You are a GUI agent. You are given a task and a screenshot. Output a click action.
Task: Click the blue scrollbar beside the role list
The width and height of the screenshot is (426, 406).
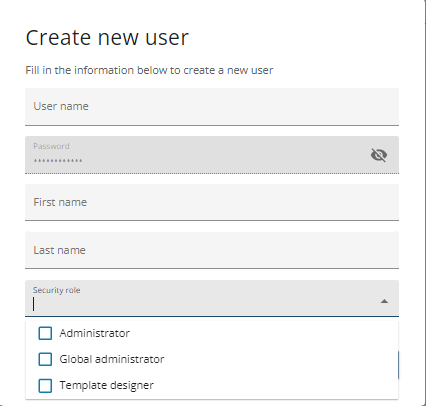pyautogui.click(x=398, y=365)
